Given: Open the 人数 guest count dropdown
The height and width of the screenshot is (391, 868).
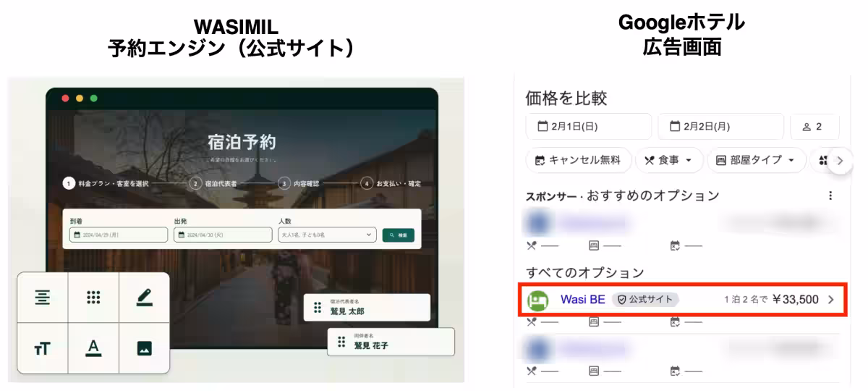Looking at the screenshot, I should coord(328,235).
